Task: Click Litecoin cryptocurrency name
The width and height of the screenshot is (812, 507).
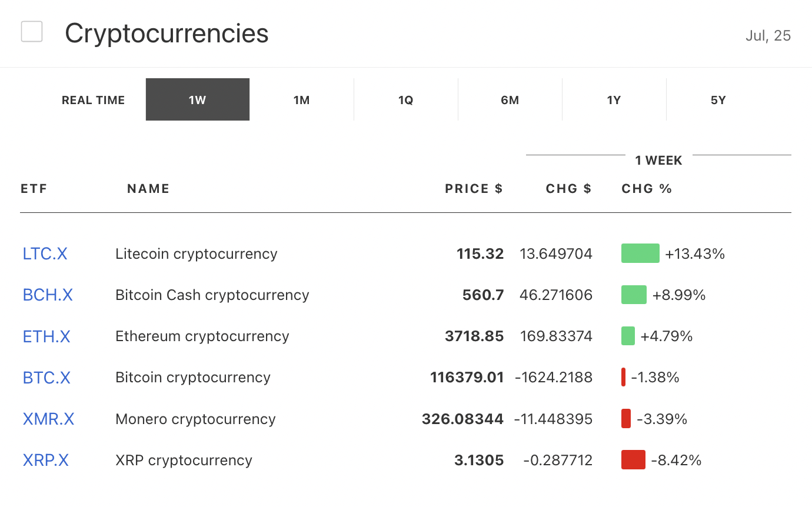Action: 197,254
